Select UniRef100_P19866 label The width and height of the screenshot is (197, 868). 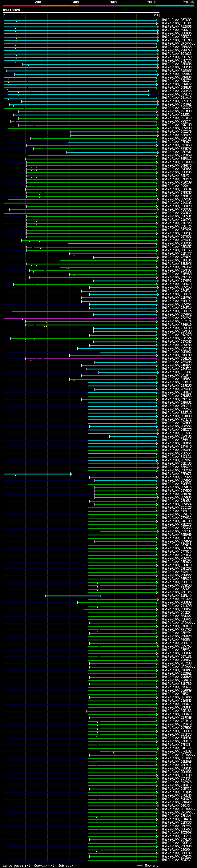(177, 71)
